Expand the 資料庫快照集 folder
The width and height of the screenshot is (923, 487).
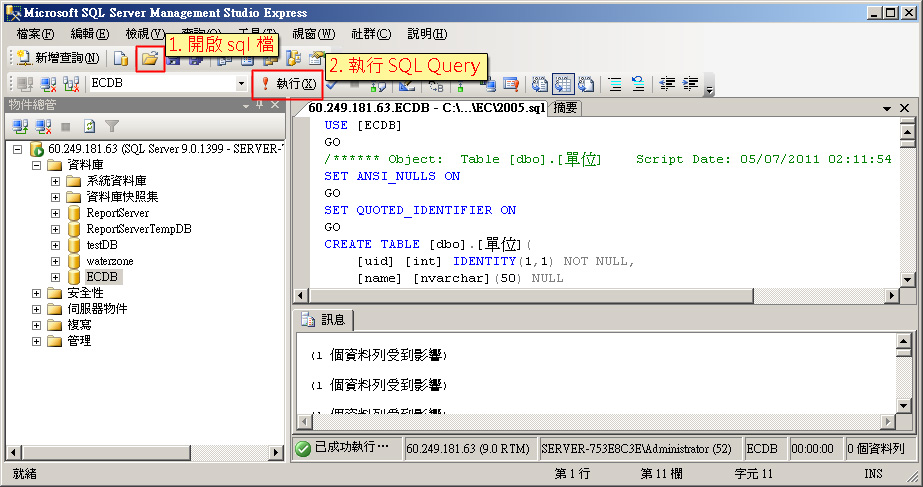pyautogui.click(x=55, y=197)
